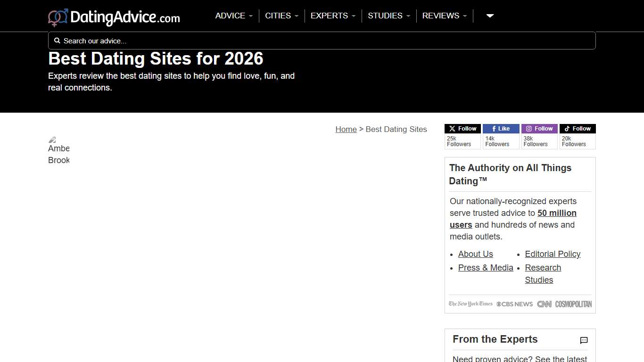The image size is (644, 362).
Task: Follow on X (Twitter) button
Action: coord(462,129)
